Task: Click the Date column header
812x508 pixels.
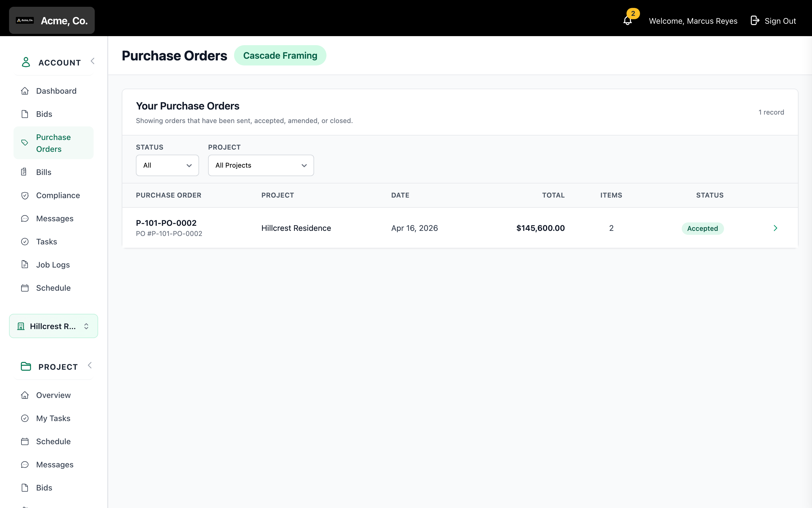Action: pos(400,195)
